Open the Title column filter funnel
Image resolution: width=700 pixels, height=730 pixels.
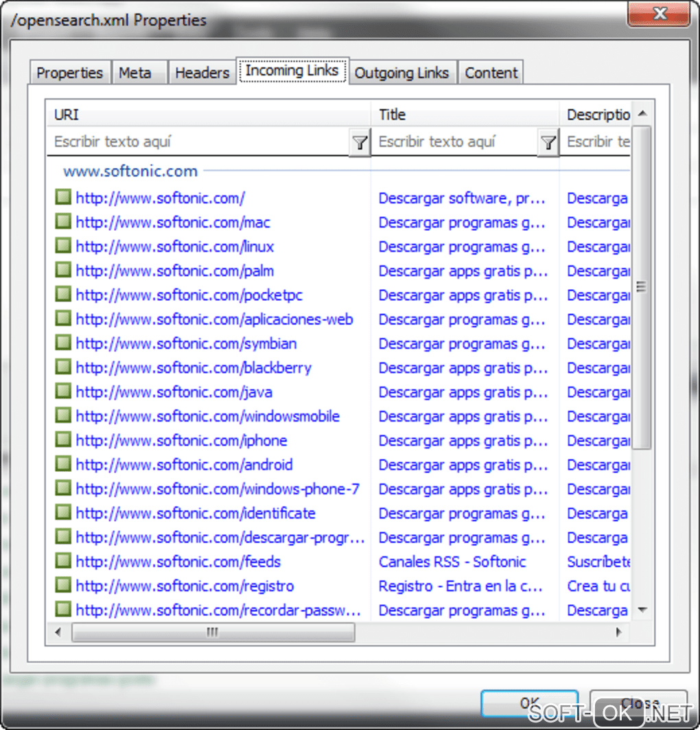(x=548, y=142)
